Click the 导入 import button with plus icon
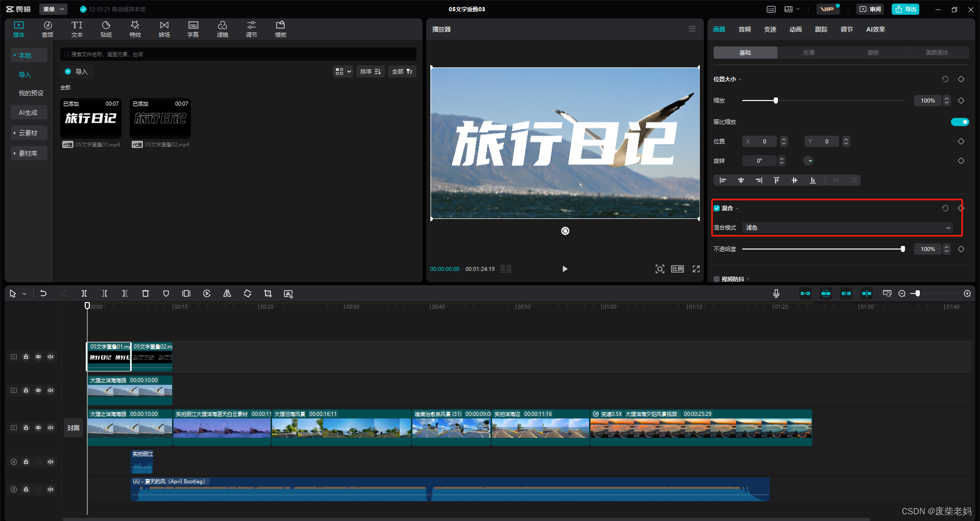 coord(76,71)
